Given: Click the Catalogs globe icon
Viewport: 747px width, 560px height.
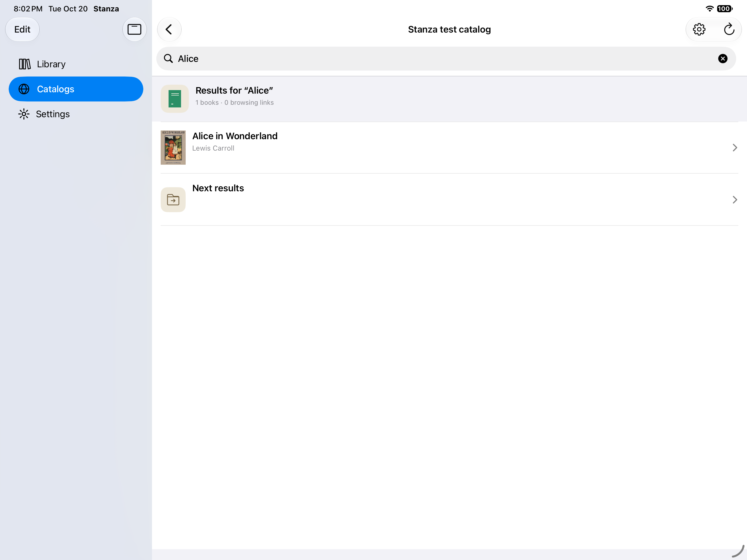Looking at the screenshot, I should tap(24, 89).
